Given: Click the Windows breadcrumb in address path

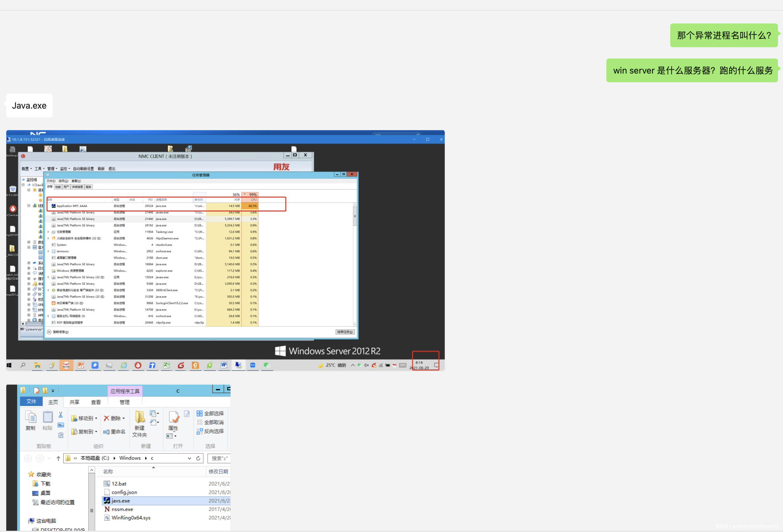Looking at the screenshot, I should point(130,458).
